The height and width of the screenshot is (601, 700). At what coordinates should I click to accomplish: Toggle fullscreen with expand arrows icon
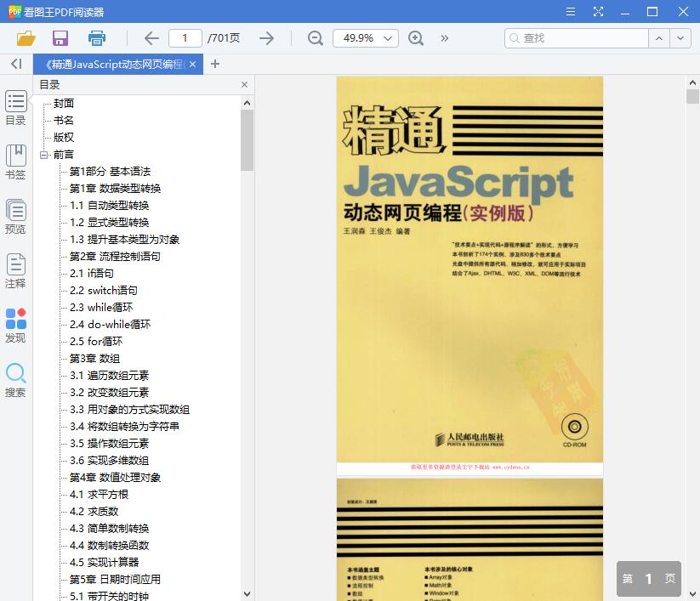(598, 12)
